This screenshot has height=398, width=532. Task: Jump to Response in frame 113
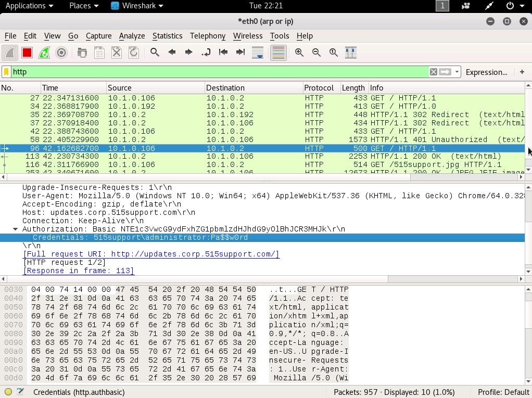pos(79,271)
